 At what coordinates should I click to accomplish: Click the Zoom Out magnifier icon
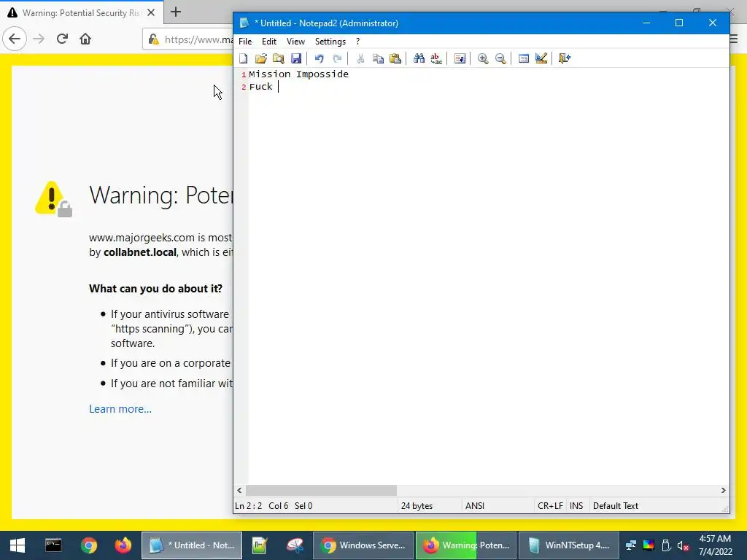[x=500, y=58]
